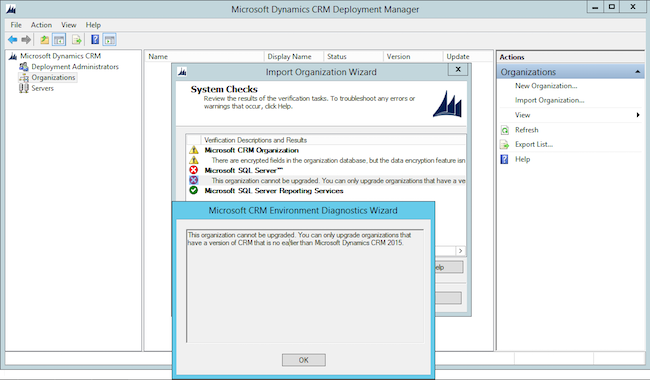
Task: Select Organizations in the console tree
Action: coord(53,77)
